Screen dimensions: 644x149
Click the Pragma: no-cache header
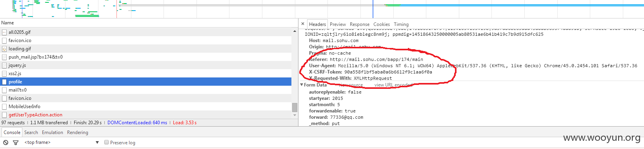(x=330, y=53)
